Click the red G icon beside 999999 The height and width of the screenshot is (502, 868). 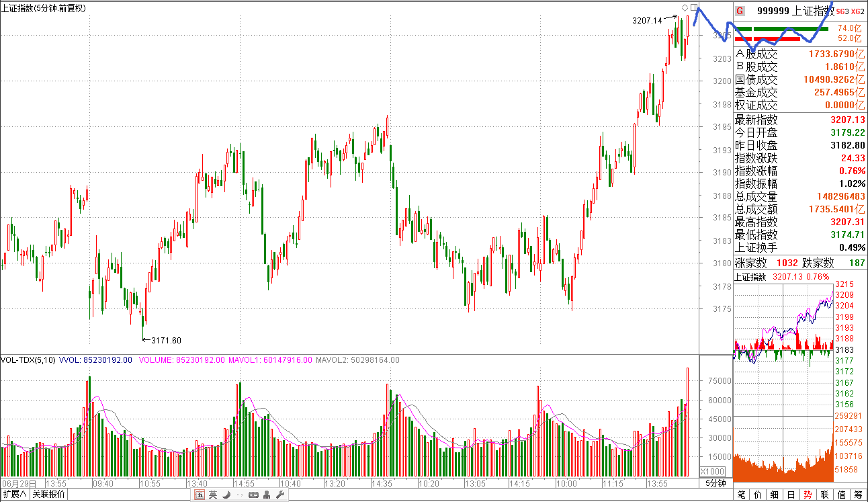point(740,11)
